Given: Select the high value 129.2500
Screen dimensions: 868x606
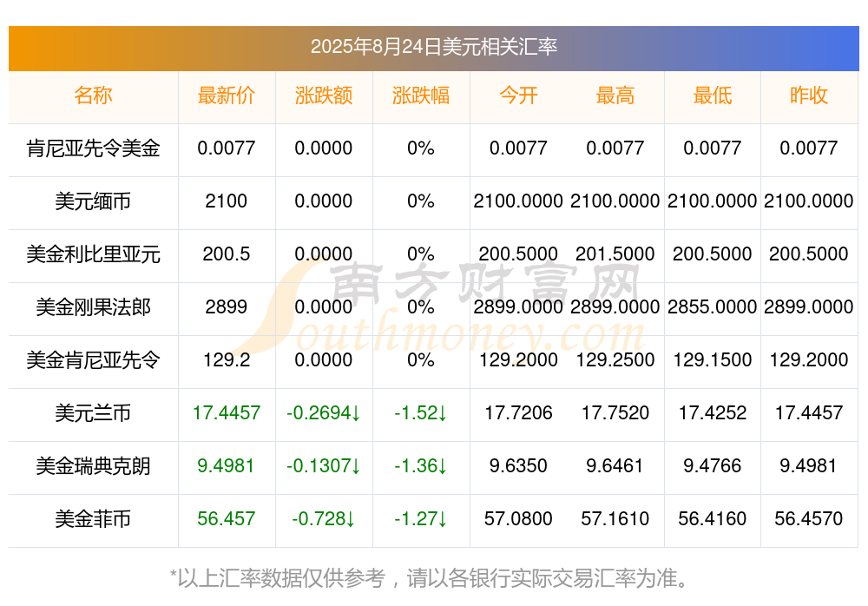Looking at the screenshot, I should click(615, 360).
